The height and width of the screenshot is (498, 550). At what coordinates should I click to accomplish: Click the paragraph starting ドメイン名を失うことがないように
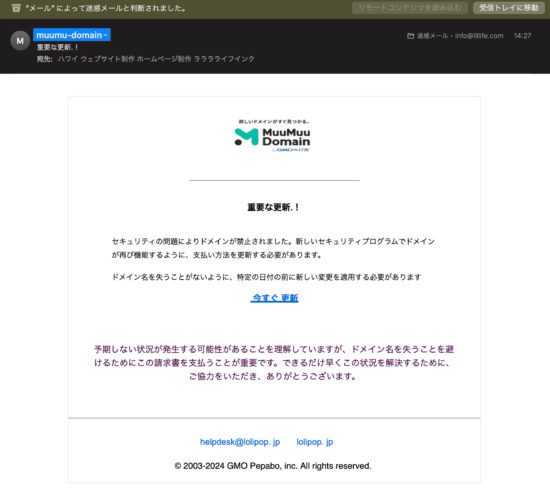coord(266,277)
